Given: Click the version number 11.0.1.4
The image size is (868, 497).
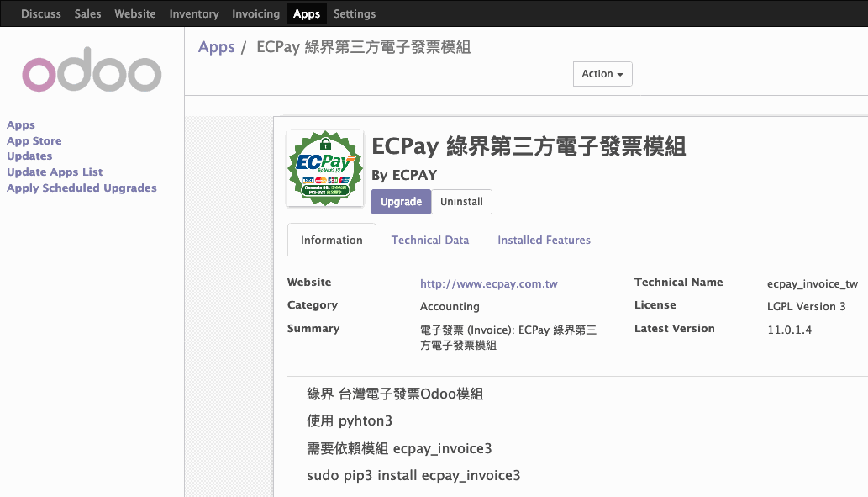Looking at the screenshot, I should (x=789, y=330).
